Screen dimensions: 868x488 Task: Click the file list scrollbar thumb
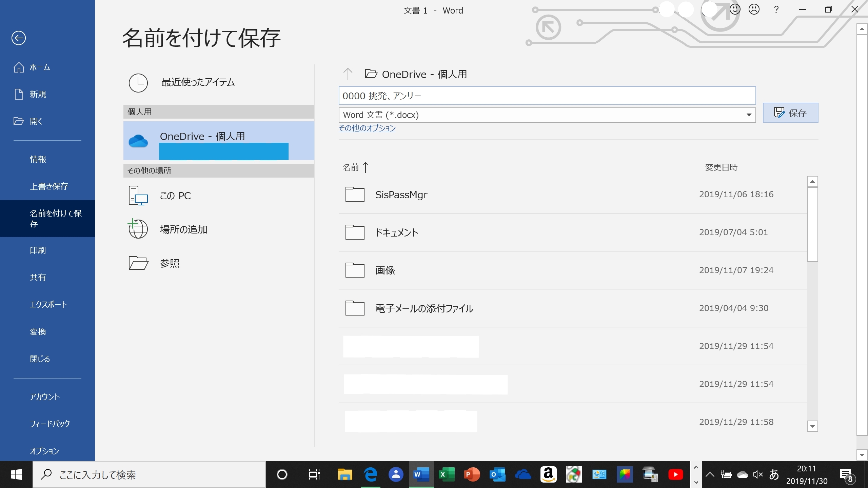812,225
